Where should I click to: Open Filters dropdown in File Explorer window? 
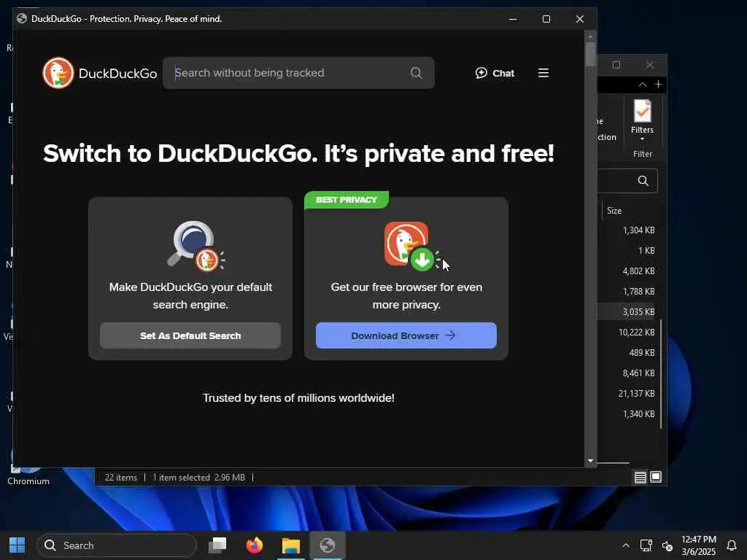pos(642,120)
